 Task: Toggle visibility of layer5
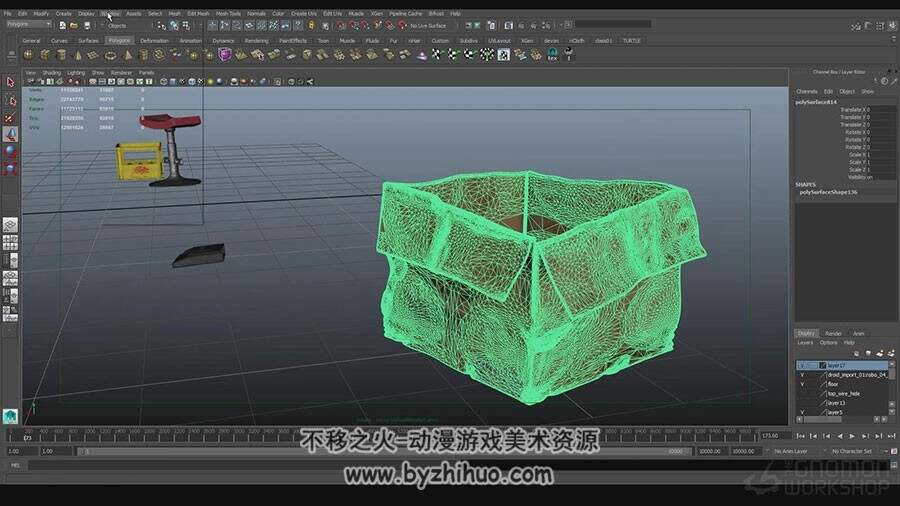click(x=802, y=412)
